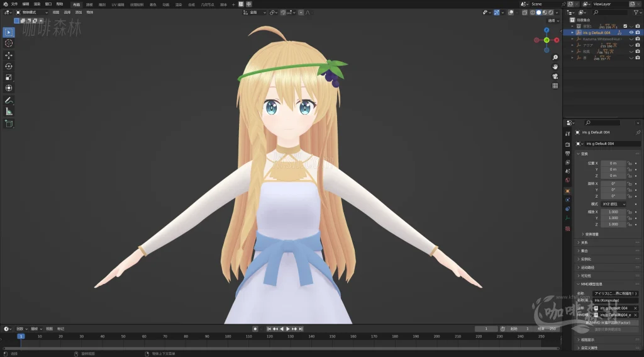644x357 pixels.
Task: Open the Edit menu
Action: 25,4
